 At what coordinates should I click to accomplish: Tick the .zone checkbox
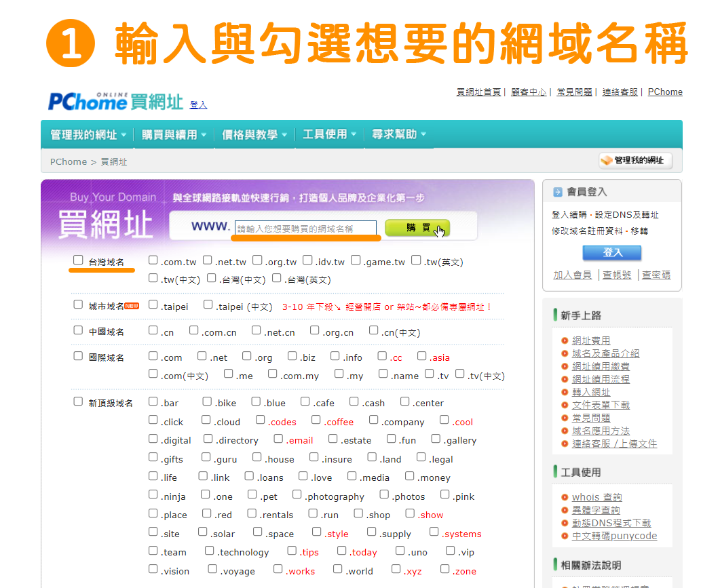(444, 569)
